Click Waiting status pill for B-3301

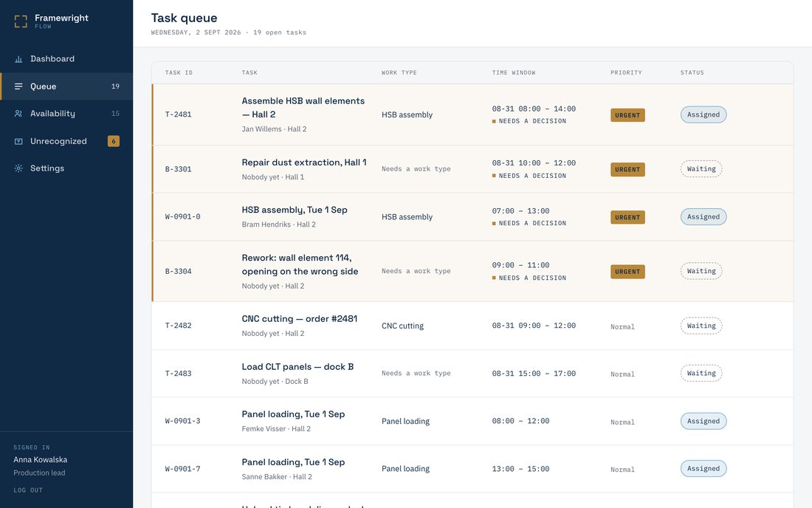701,169
